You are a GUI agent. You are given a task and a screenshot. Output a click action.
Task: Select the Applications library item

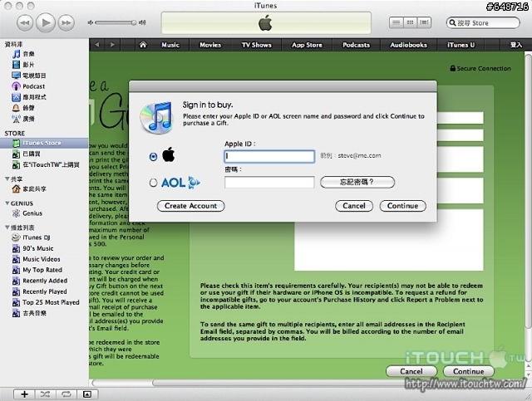tap(28, 97)
